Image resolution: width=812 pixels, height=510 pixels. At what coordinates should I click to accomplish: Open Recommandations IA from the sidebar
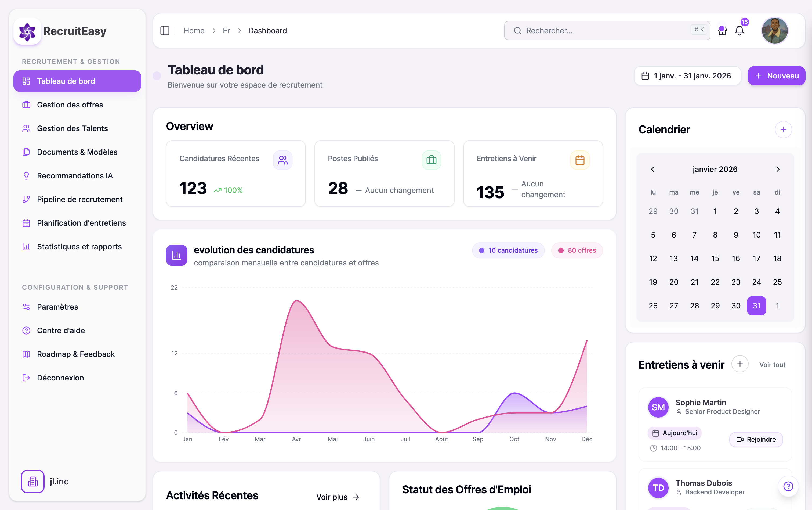coord(75,175)
